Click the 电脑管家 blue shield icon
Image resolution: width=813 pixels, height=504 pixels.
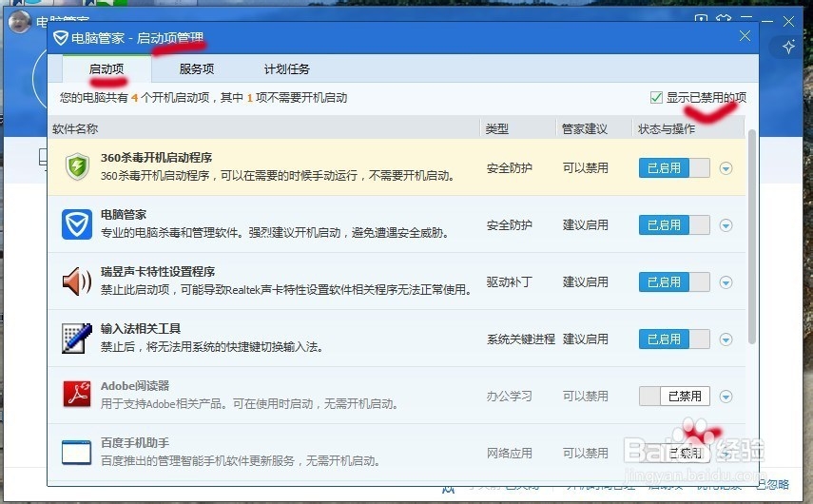coord(77,224)
